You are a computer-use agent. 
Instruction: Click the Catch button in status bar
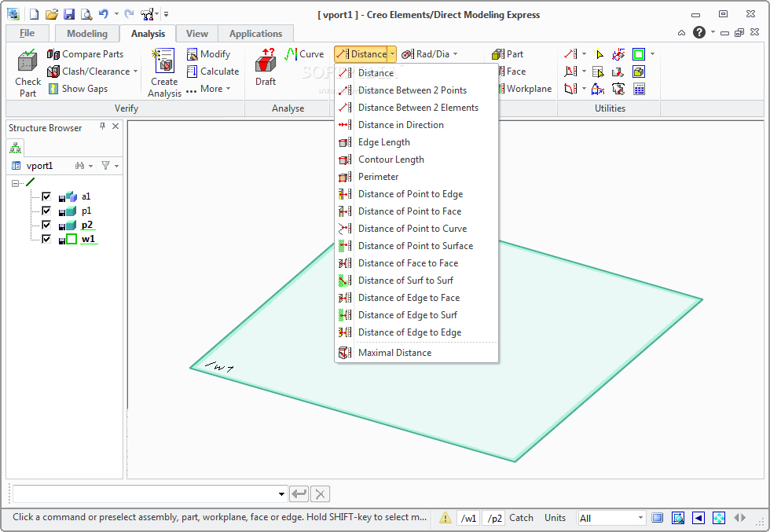pos(521,518)
